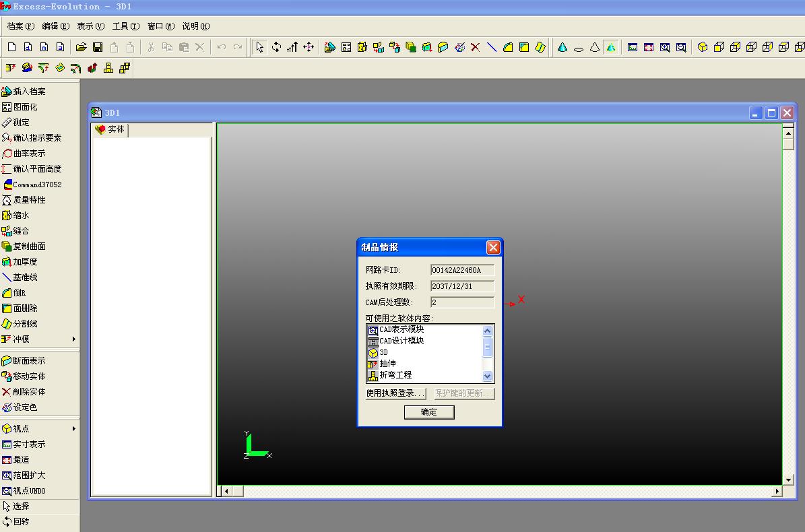Choose 实寸表示 in the left panel
The height and width of the screenshot is (532, 805).
point(24,444)
